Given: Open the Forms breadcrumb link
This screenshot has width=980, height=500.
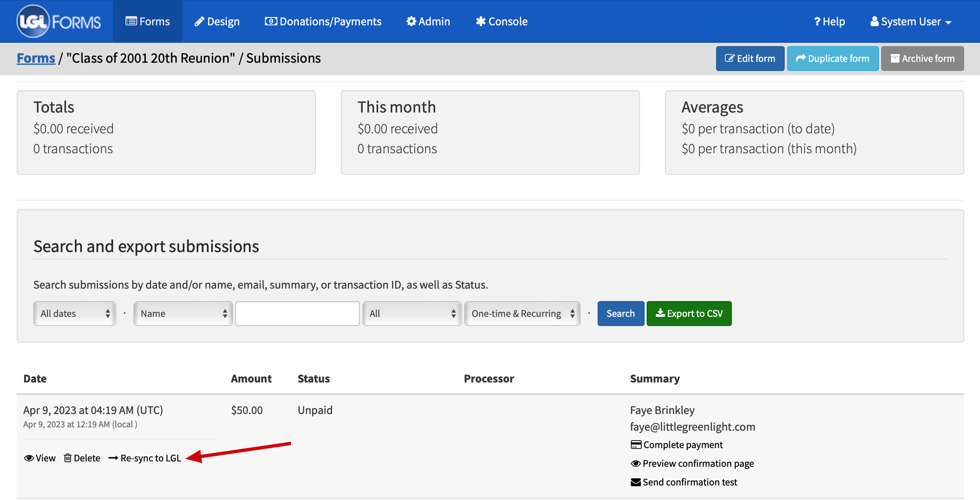Looking at the screenshot, I should pos(36,58).
